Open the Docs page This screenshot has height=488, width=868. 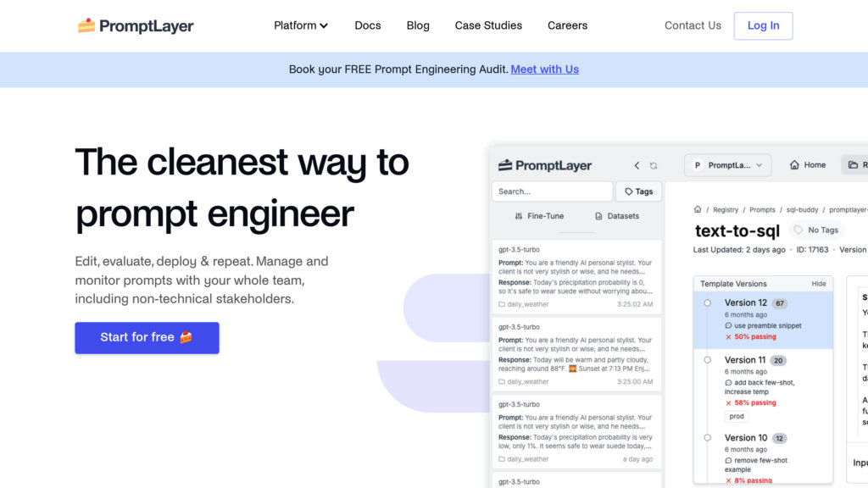click(368, 25)
